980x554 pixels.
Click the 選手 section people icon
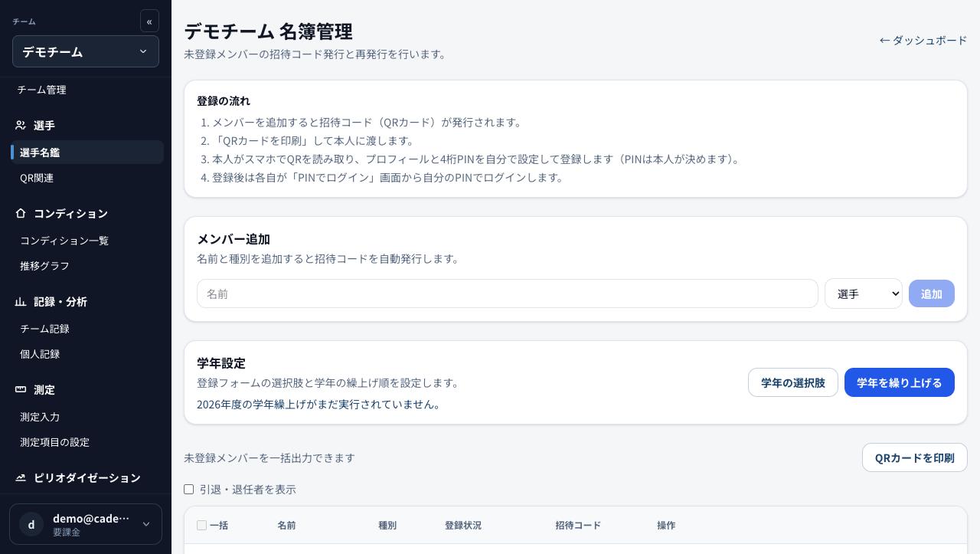[x=21, y=125]
